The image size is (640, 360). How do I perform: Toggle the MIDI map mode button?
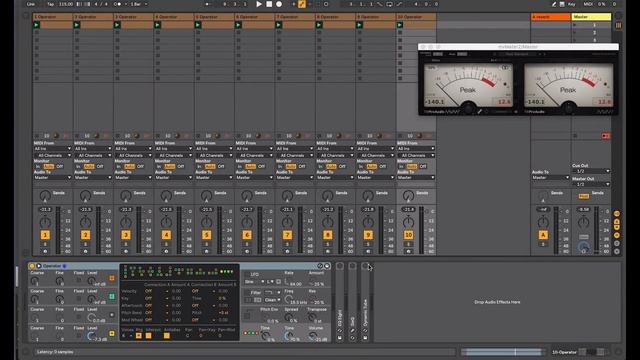click(x=588, y=4)
